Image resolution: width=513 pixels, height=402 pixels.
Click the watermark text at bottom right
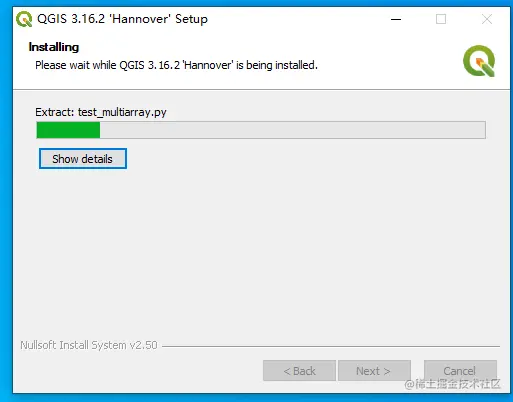click(452, 384)
